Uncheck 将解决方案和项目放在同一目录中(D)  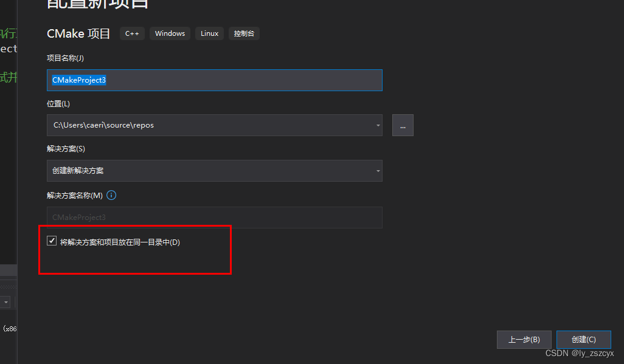pos(52,240)
